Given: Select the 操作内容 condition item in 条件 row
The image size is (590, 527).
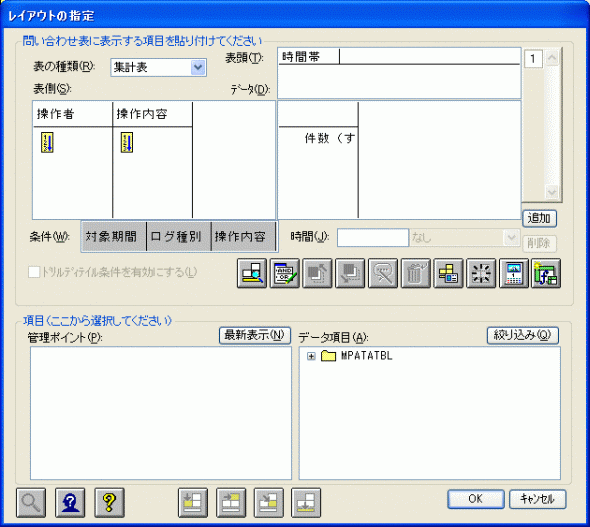Looking at the screenshot, I should (x=244, y=237).
